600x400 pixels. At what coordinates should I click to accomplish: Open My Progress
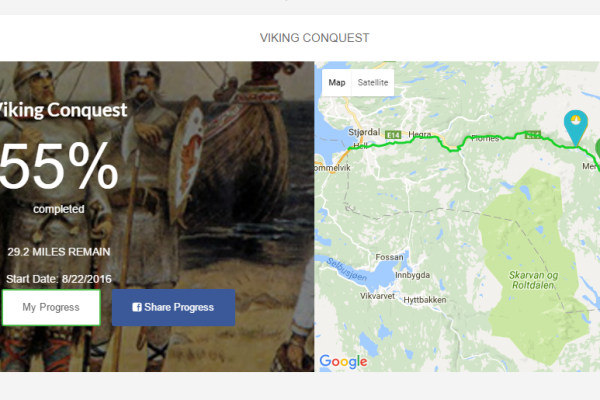(x=51, y=307)
